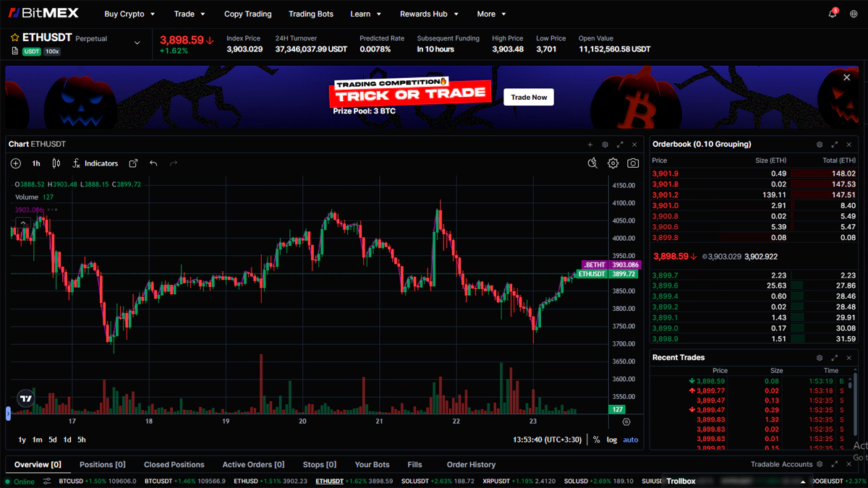Toggle percent scale on chart

(596, 440)
